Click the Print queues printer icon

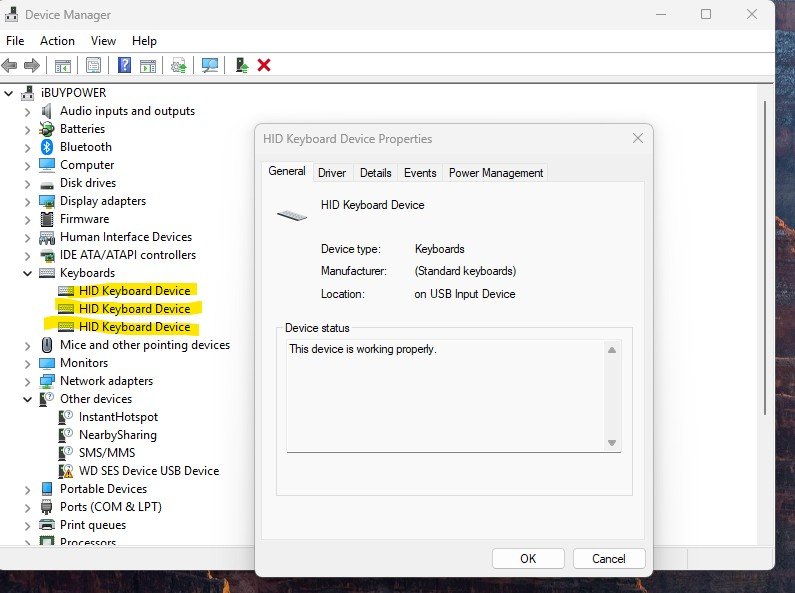pyautogui.click(x=47, y=525)
